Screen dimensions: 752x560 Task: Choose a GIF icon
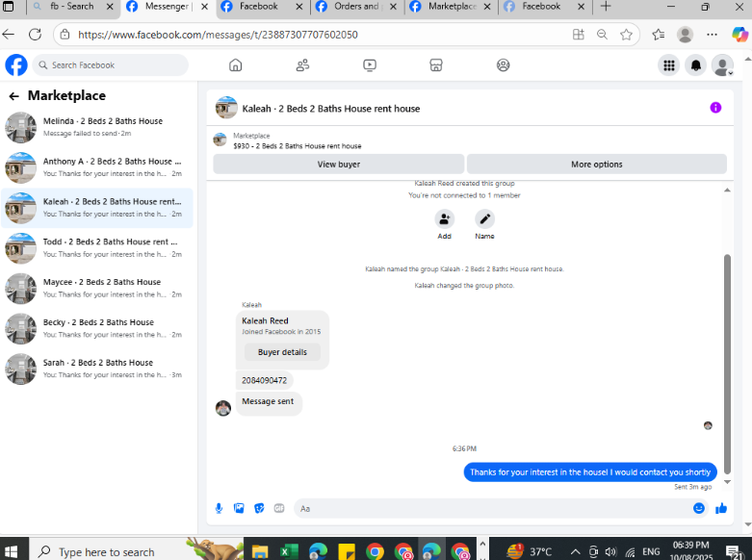click(279, 508)
